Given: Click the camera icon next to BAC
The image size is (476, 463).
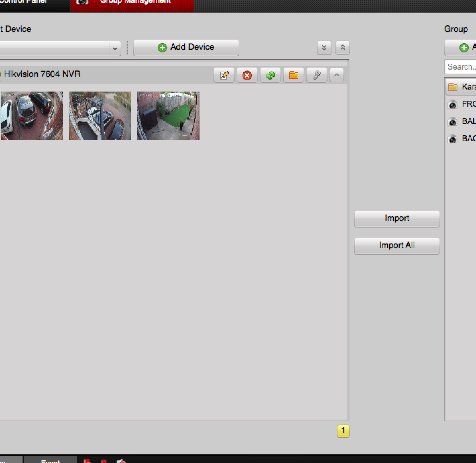Looking at the screenshot, I should pos(453,139).
